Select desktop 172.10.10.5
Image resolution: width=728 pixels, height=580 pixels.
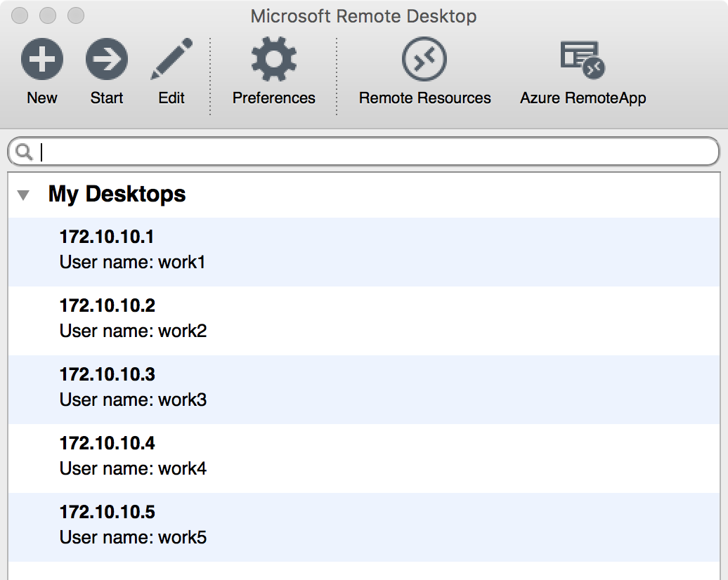coord(363,527)
